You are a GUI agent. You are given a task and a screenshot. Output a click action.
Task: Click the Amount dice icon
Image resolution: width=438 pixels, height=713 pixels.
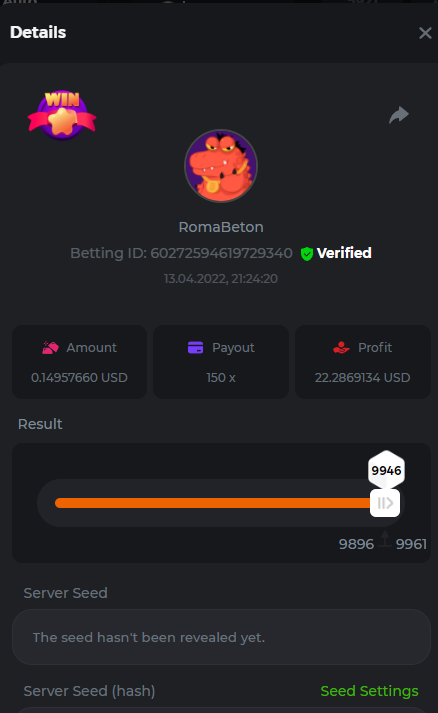(50, 348)
